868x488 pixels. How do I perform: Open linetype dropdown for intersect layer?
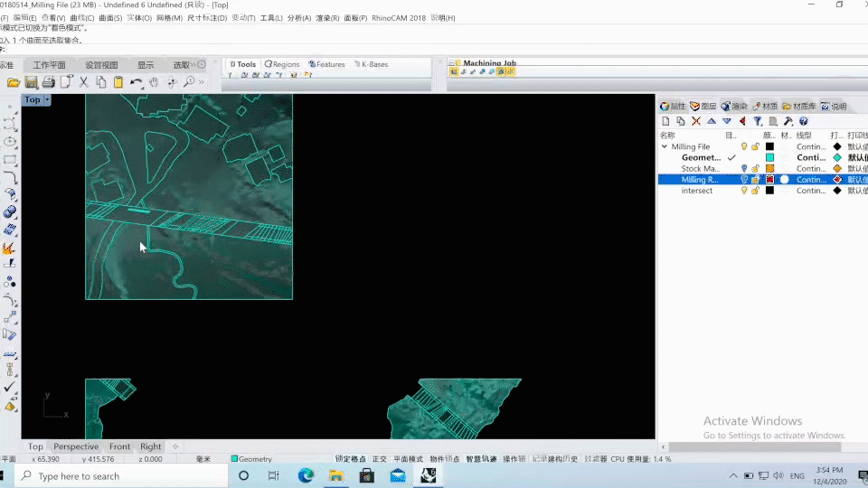pyautogui.click(x=810, y=191)
